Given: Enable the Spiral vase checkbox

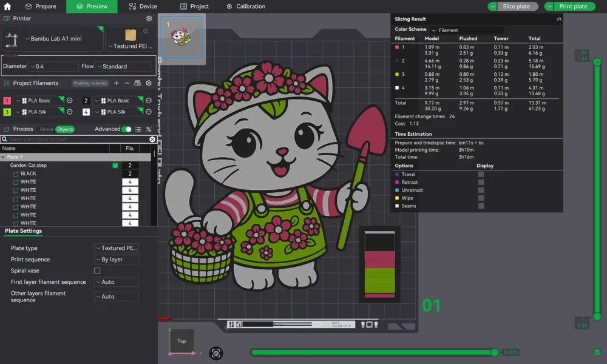Looking at the screenshot, I should [97, 271].
